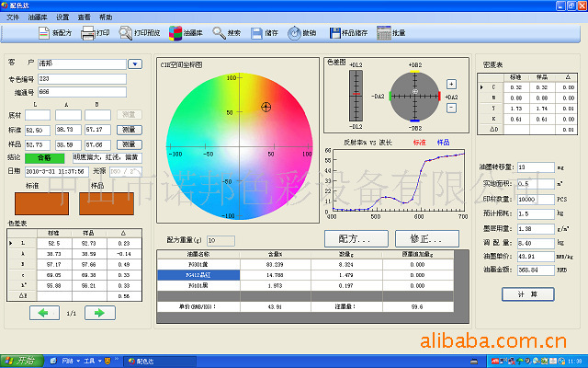This screenshot has height=368, width=588.
Task: Click the 样品 L value field 52.73
Action: coord(38,145)
